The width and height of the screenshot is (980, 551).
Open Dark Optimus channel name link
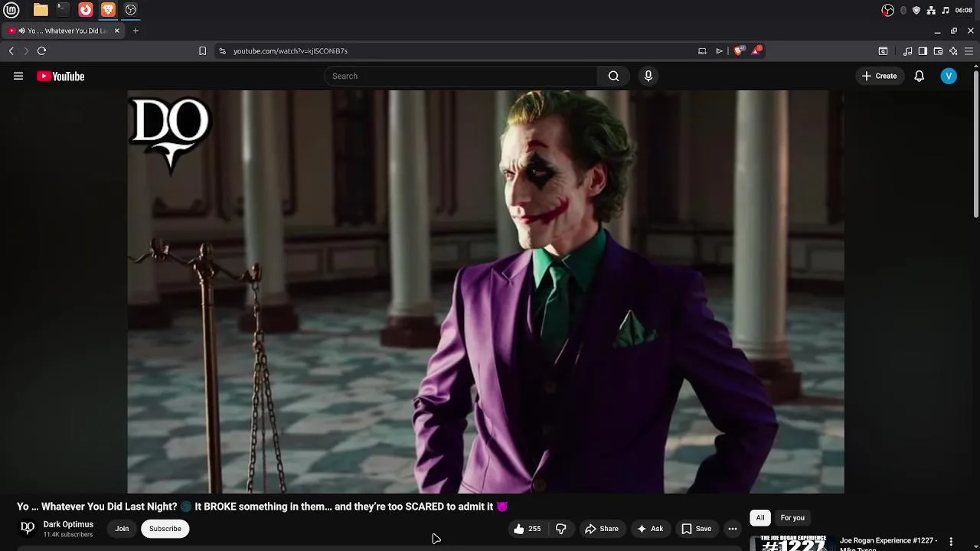coord(68,524)
